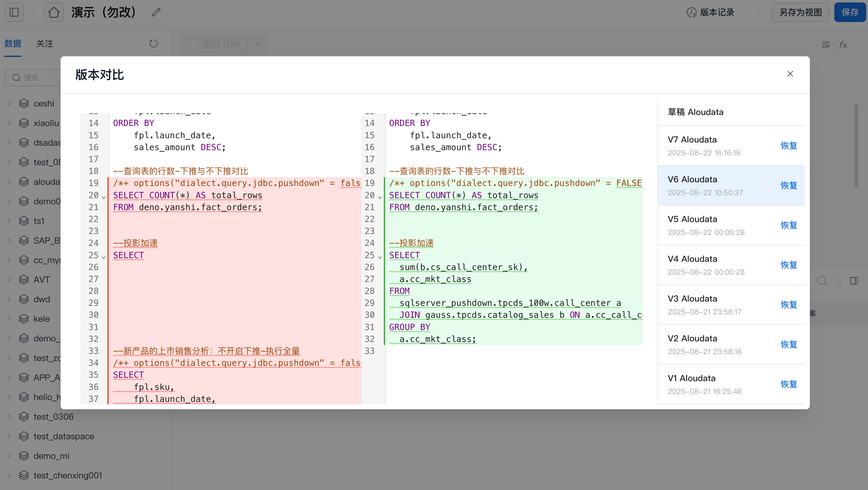Click 另存为视图 button

coord(800,13)
